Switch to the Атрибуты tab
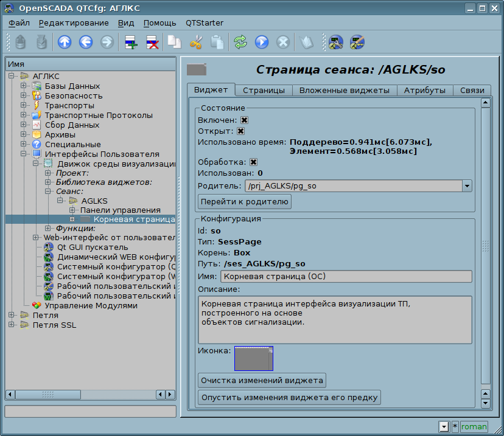This screenshot has width=504, height=436. pyautogui.click(x=425, y=90)
